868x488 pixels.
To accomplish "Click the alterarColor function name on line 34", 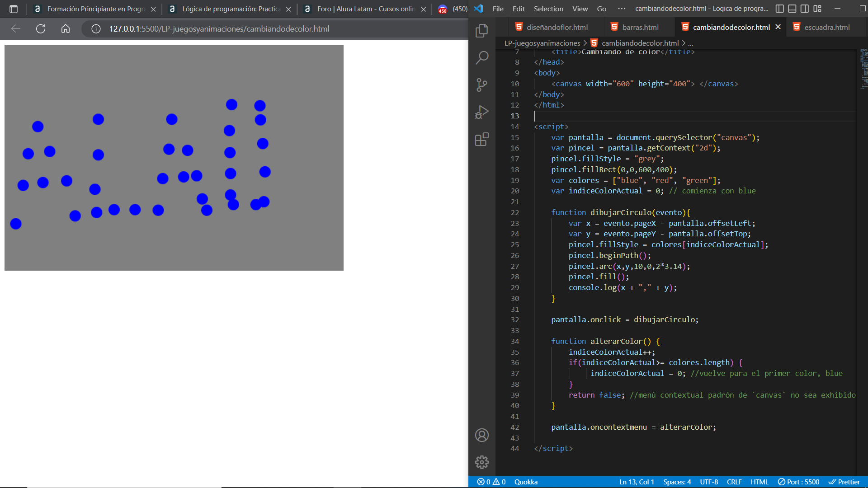I will click(x=616, y=341).
